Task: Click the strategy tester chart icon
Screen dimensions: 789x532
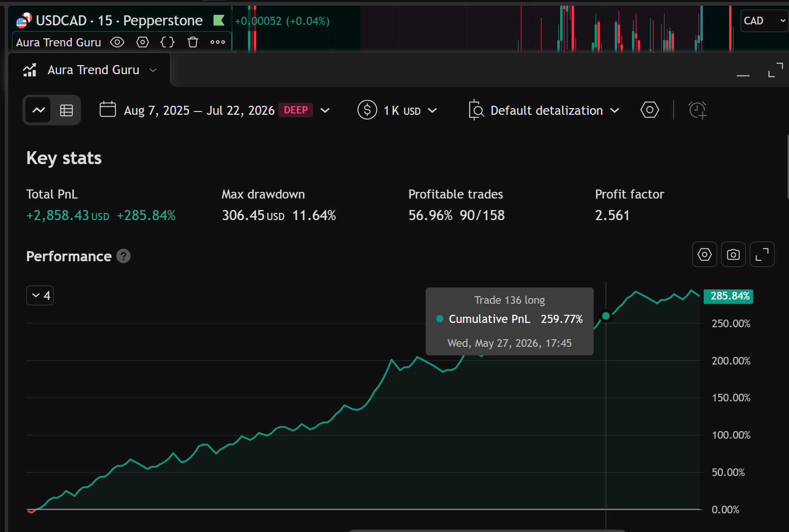Action: 30,70
